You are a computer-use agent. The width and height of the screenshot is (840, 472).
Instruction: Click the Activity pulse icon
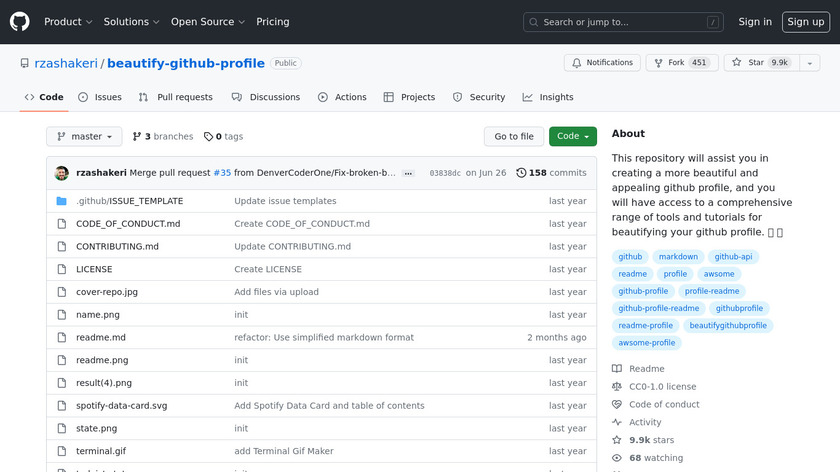tap(617, 422)
